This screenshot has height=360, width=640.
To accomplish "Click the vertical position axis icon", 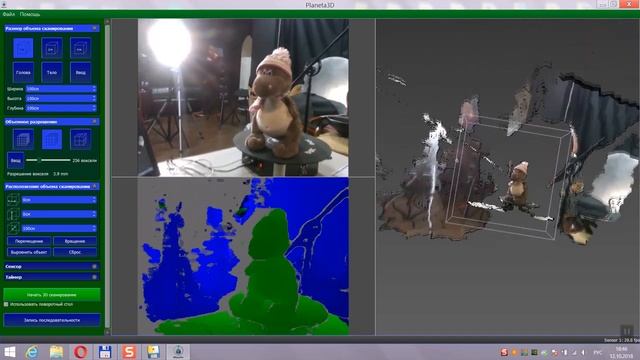I will click(x=13, y=214).
